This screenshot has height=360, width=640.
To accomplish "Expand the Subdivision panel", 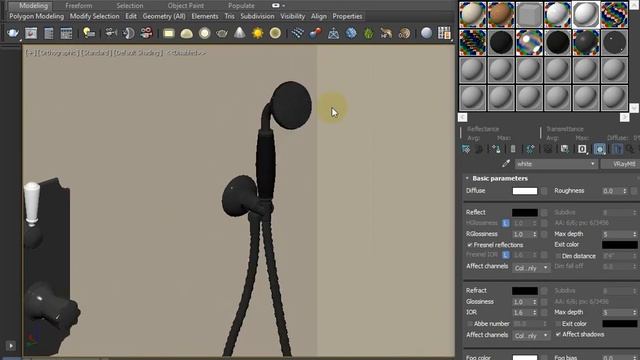I will pyautogui.click(x=257, y=16).
